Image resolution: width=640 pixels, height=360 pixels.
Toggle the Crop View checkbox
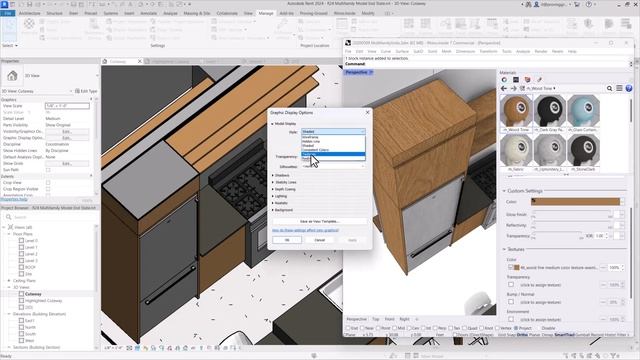pyautogui.click(x=48, y=183)
